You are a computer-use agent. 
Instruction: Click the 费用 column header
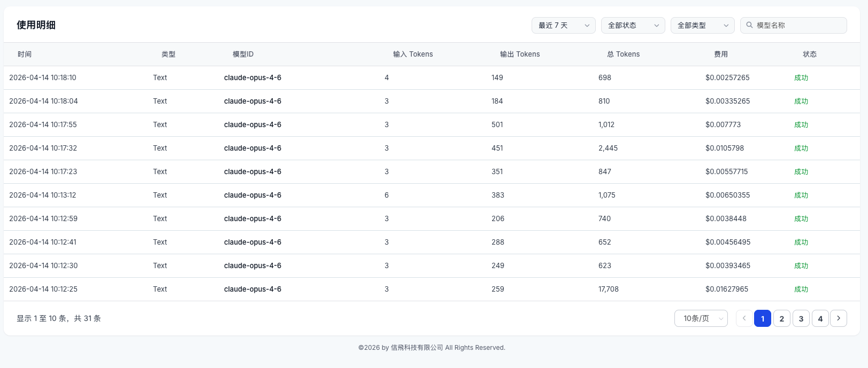(x=721, y=54)
